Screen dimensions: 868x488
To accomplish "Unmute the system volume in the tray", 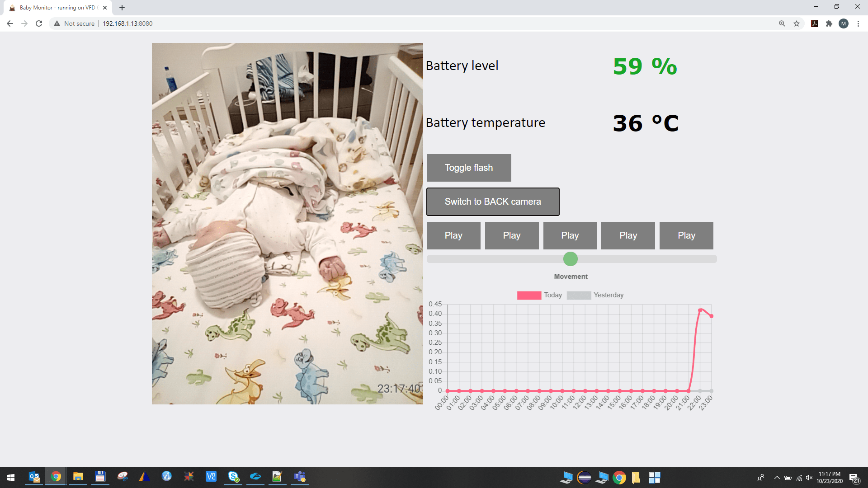I will [809, 477].
